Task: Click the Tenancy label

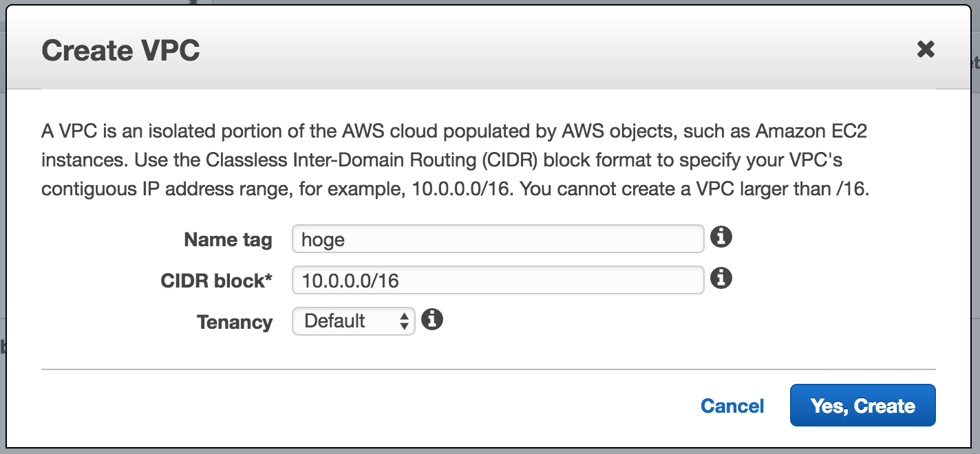Action: coord(235,322)
